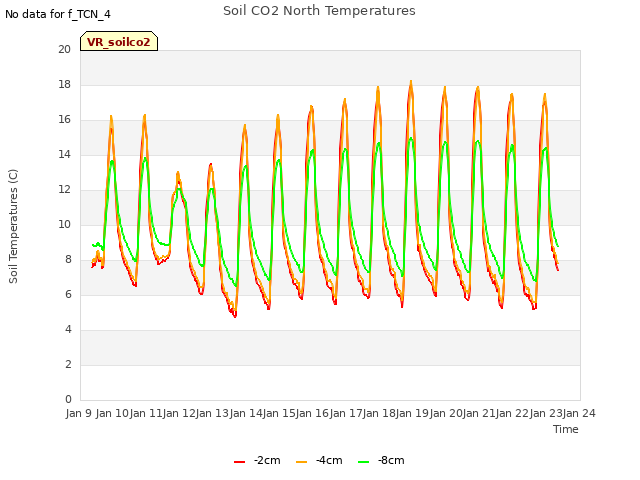
Task: Toggle the -4cm series in legend
Action: coord(319,460)
